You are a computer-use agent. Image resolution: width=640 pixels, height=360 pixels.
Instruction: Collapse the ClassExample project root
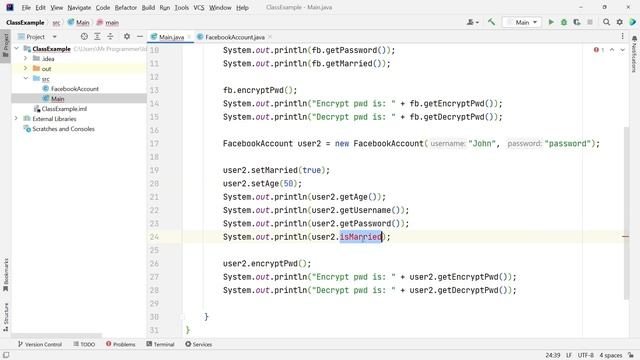16,49
